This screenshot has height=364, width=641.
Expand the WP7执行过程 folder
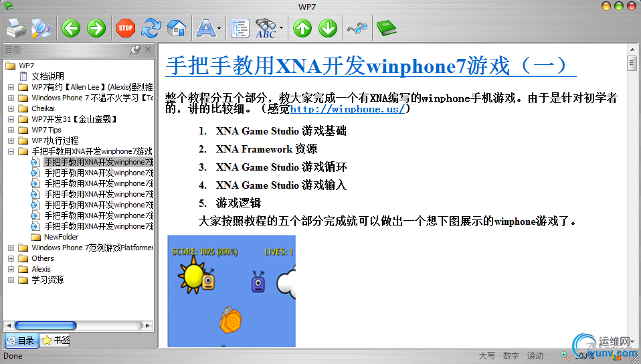click(x=11, y=141)
